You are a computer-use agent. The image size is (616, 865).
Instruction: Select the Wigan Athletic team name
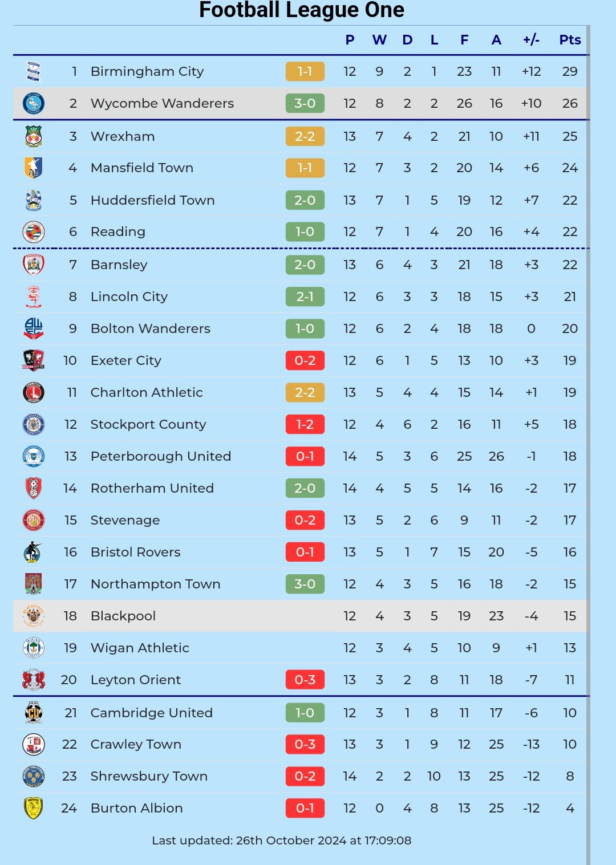click(x=140, y=648)
